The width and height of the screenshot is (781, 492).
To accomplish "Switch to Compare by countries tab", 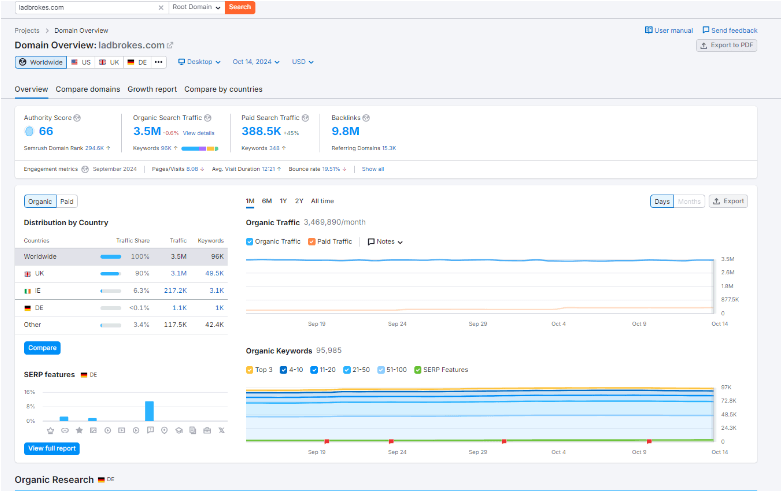I will [x=223, y=89].
